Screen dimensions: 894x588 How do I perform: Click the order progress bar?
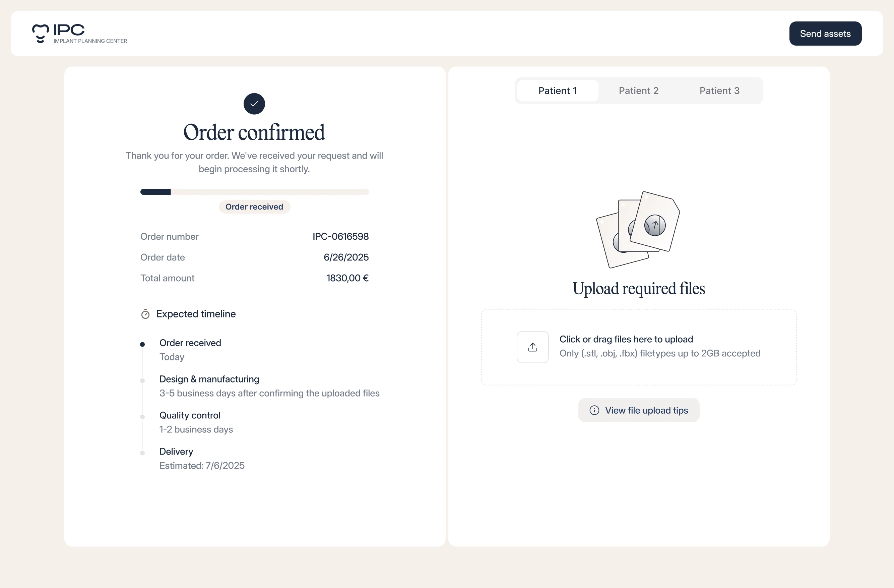[x=254, y=192]
